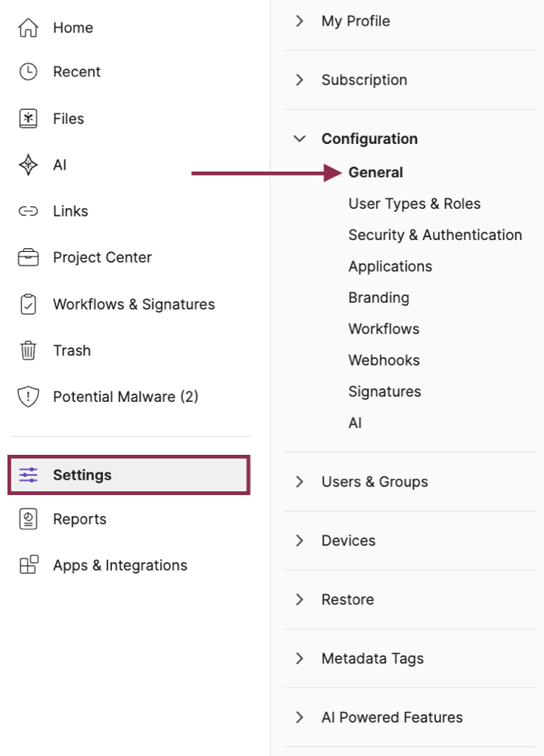The image size is (544, 756).
Task: Open Apps & Integrations grid icon
Action: tap(28, 565)
